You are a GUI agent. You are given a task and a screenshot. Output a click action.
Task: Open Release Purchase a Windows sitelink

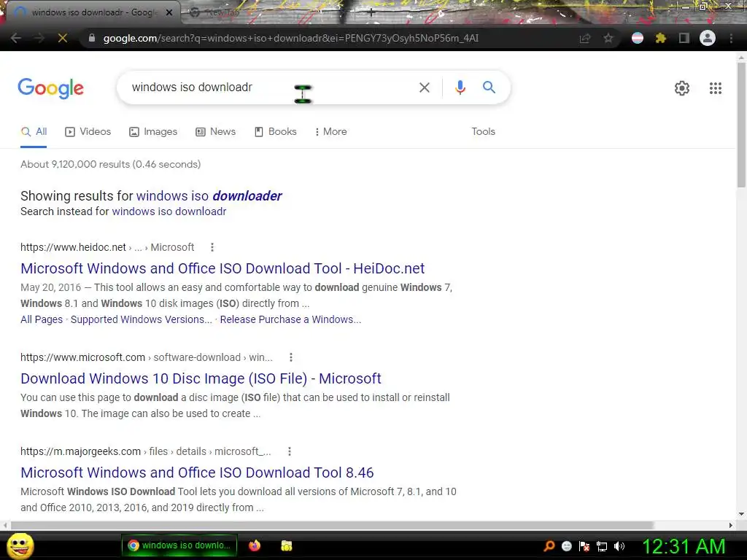tap(290, 319)
